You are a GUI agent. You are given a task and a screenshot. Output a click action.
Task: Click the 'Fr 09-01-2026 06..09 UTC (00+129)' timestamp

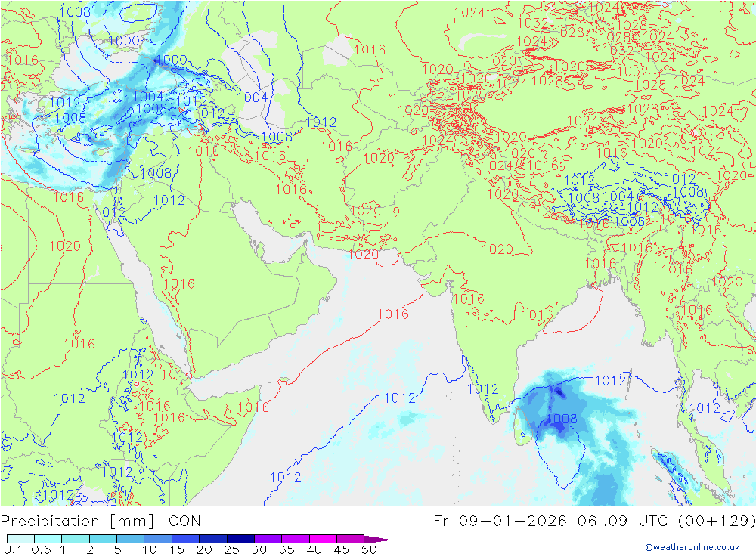pyautogui.click(x=594, y=522)
